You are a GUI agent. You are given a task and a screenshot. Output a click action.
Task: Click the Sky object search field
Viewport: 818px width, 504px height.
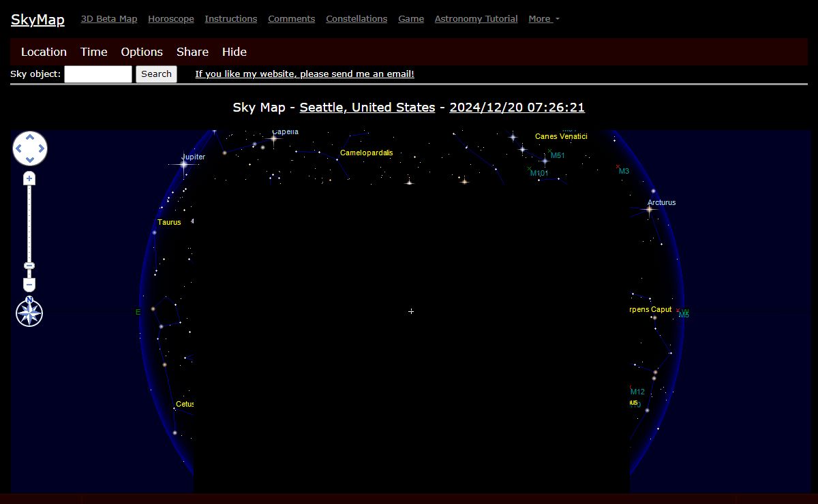(x=98, y=74)
